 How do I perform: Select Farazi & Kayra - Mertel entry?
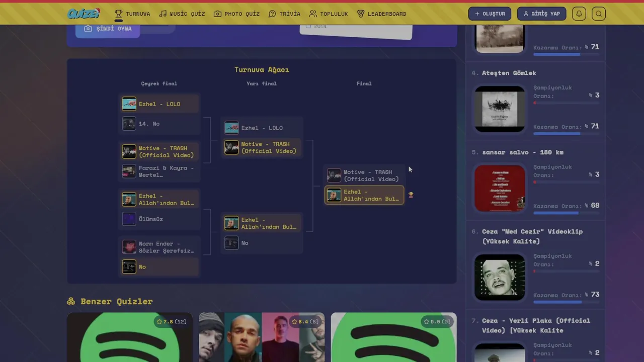(x=159, y=171)
